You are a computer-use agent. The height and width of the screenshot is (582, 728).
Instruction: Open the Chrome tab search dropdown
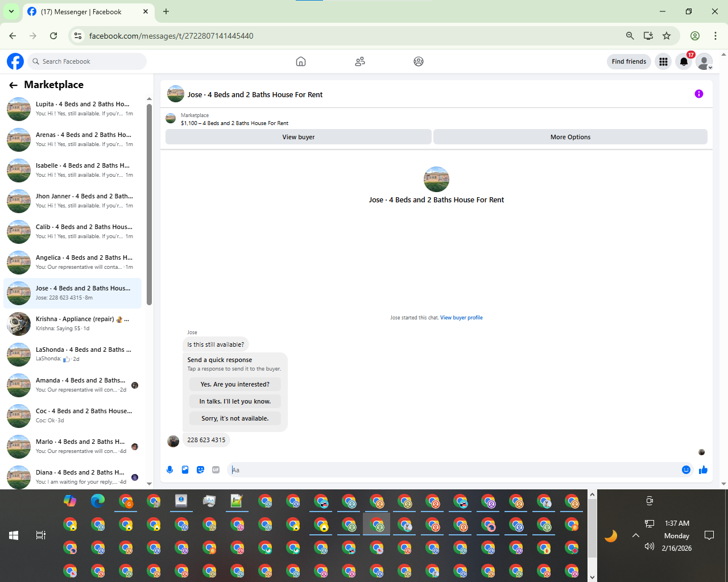tap(11, 11)
